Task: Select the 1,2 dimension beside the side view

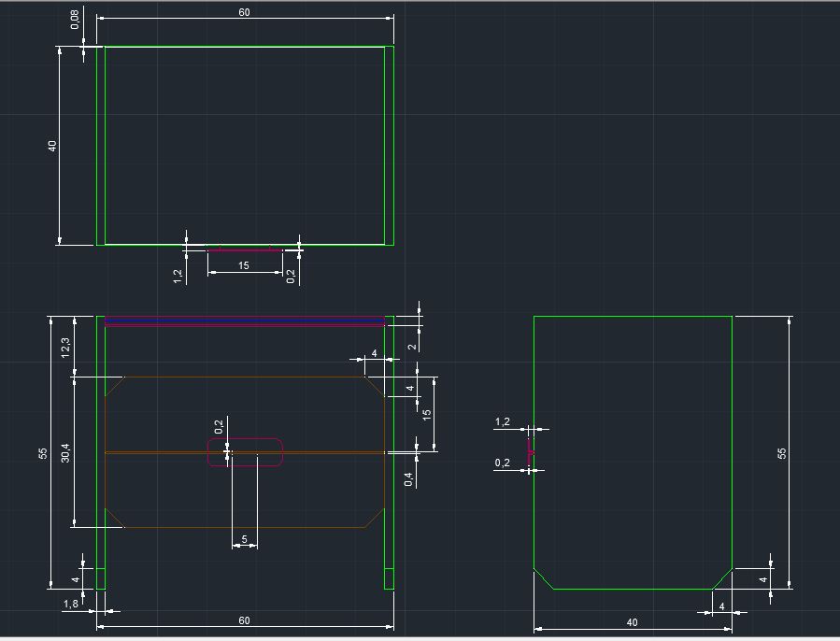Action: [503, 421]
